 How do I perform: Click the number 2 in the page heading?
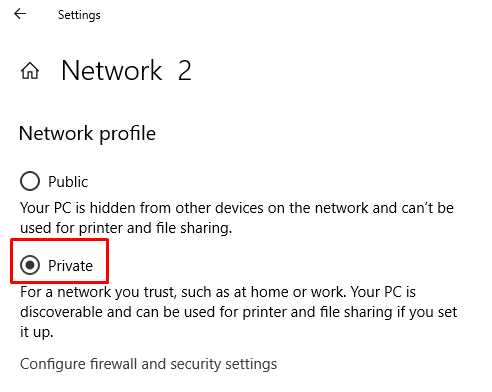[185, 71]
